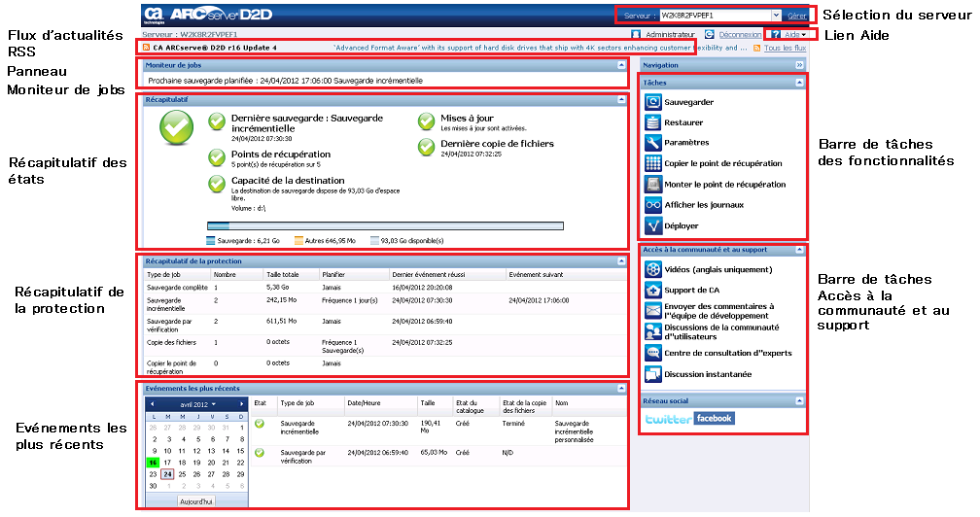Click the Autres legend color swatch
Screen dimensions: 980x517
298,240
